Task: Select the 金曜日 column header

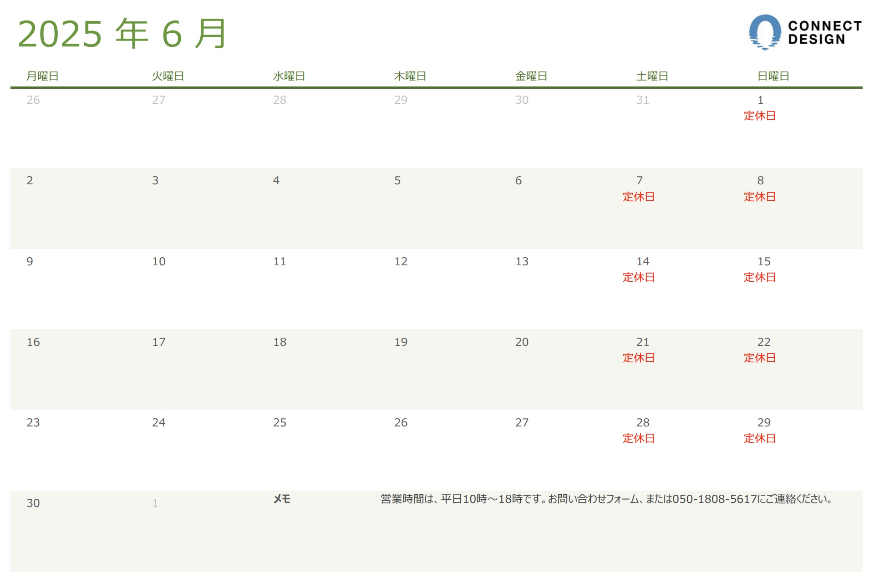Action: coord(531,76)
